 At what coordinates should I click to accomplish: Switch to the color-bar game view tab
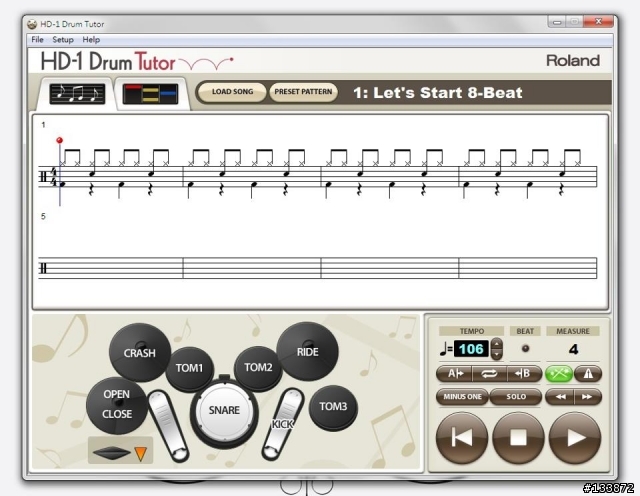151,94
